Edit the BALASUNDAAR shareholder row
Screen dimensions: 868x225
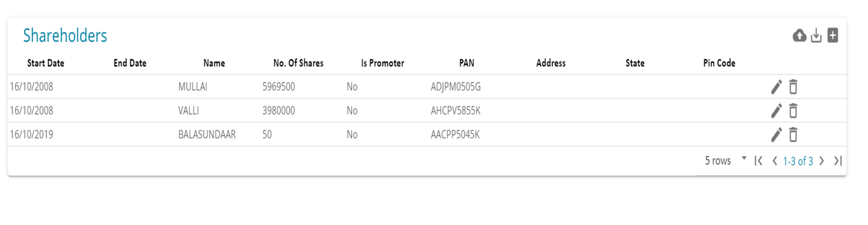pos(776,135)
